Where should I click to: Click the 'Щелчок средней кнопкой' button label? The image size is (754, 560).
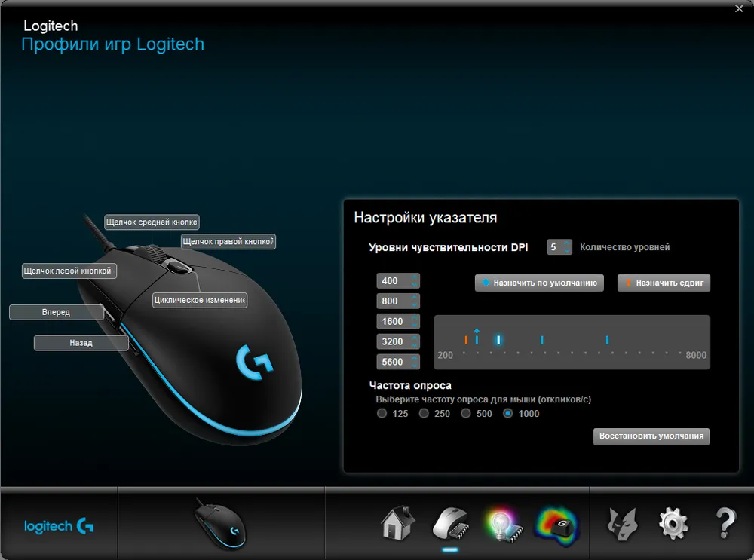(152, 222)
